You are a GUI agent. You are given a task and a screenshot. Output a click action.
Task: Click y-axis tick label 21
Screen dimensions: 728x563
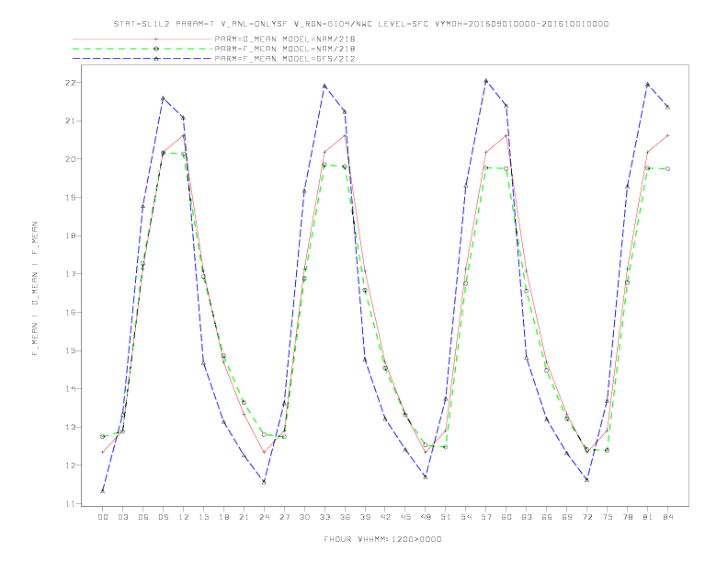tap(70, 121)
